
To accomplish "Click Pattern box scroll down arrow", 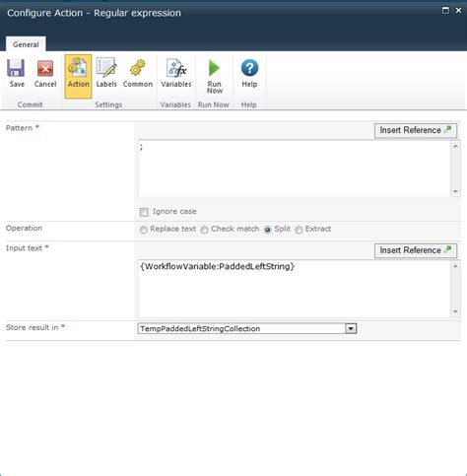I will pos(455,191).
